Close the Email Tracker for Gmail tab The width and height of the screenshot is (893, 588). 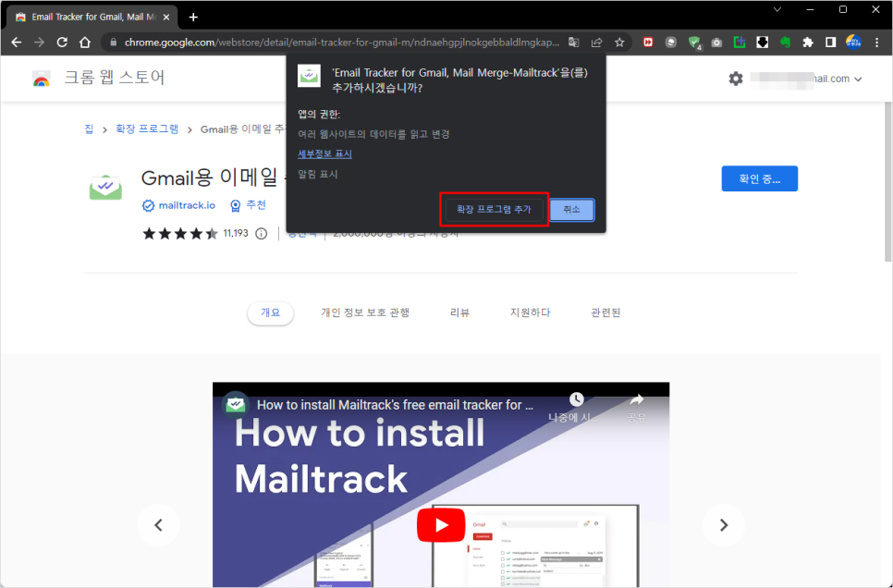click(x=166, y=17)
